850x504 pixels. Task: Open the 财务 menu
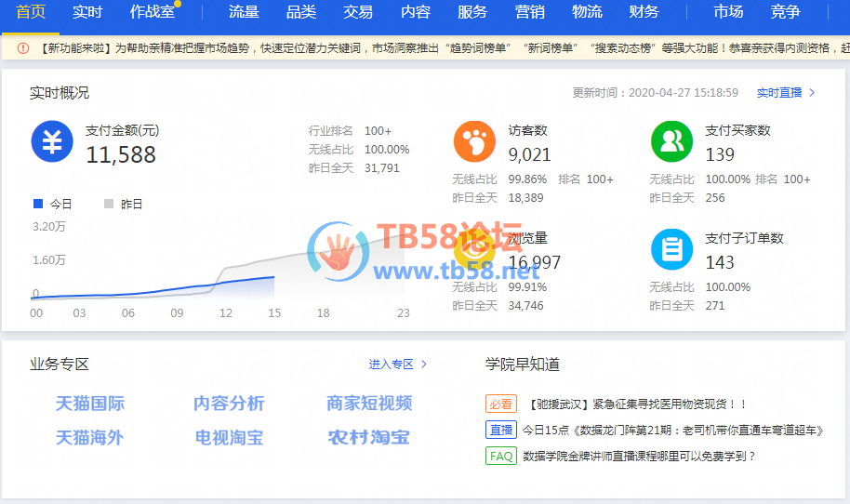click(644, 11)
